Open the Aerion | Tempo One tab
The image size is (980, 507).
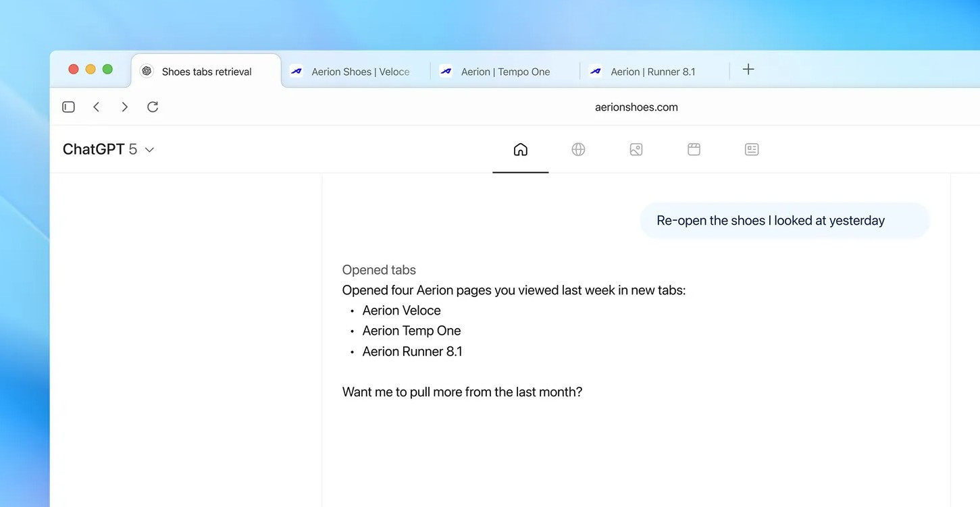(505, 72)
